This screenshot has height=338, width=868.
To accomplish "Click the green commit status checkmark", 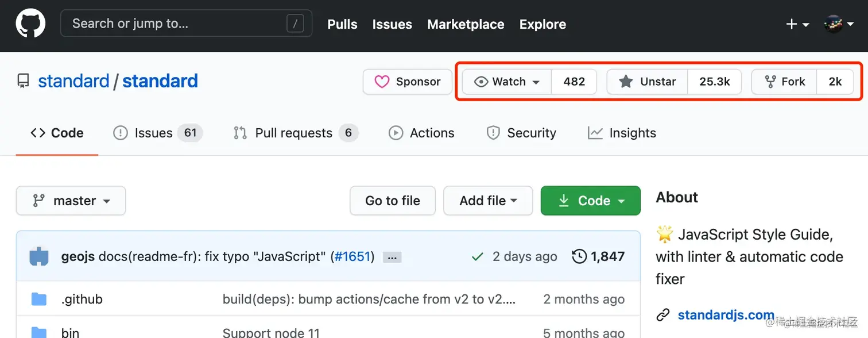I will pos(477,256).
